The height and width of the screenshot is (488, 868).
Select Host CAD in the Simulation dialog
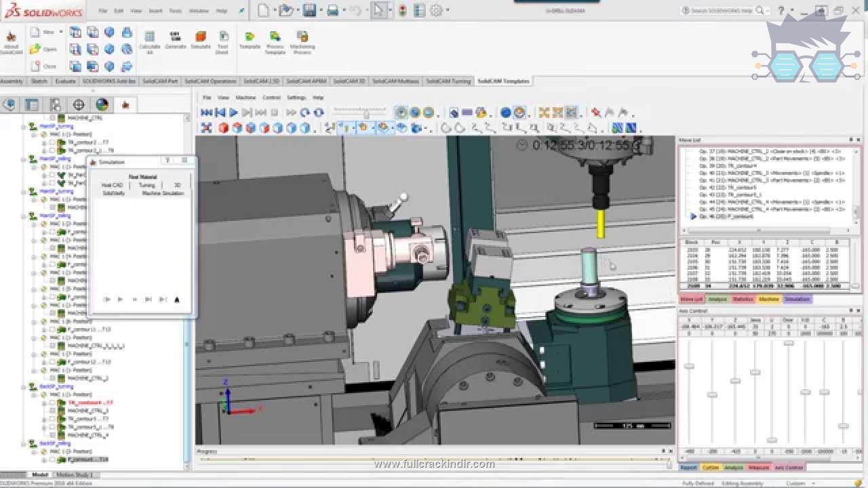112,185
